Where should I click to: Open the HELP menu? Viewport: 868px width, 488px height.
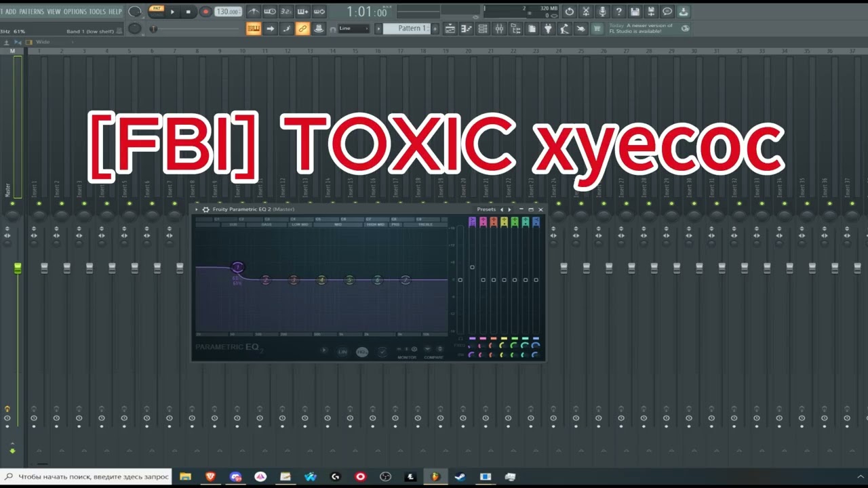pyautogui.click(x=115, y=12)
